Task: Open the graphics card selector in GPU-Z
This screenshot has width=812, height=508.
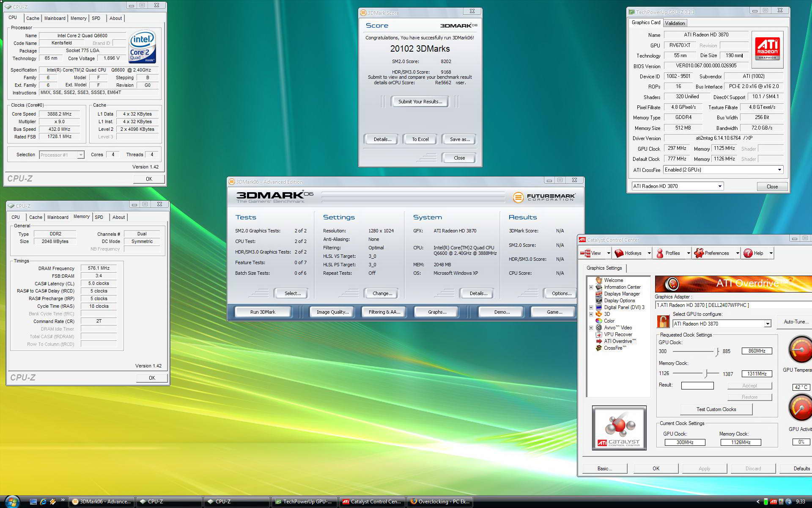Action: pyautogui.click(x=677, y=186)
